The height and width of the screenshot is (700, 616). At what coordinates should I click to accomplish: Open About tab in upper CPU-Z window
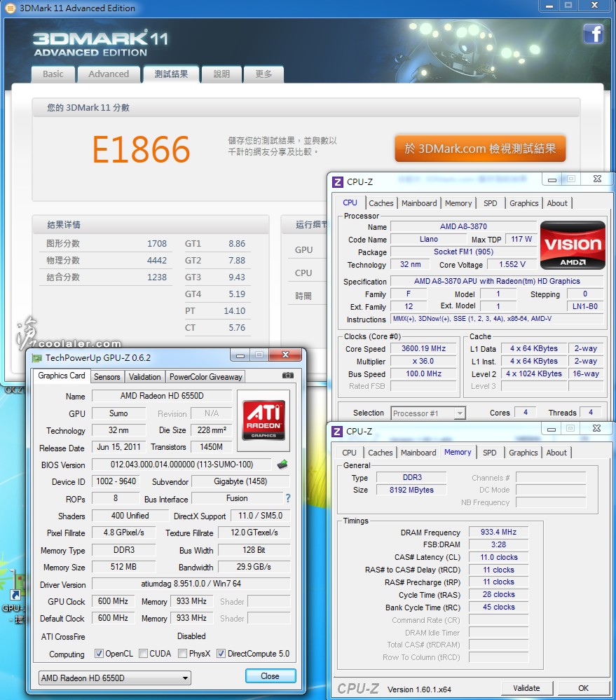(558, 203)
